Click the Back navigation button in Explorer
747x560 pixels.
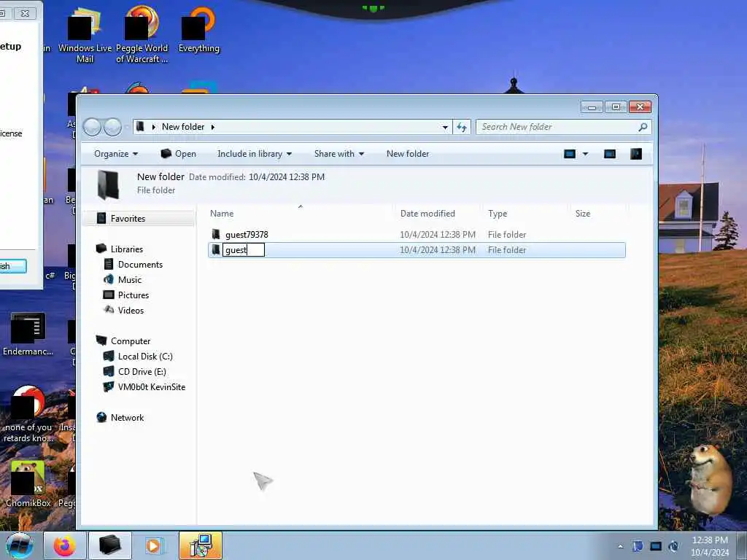click(x=93, y=127)
